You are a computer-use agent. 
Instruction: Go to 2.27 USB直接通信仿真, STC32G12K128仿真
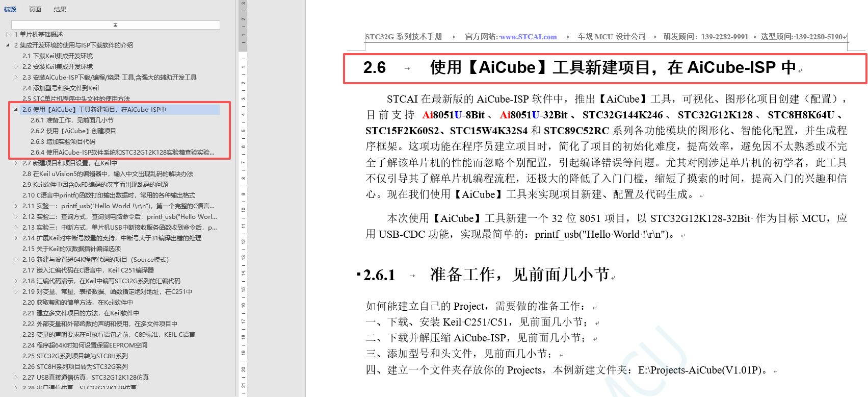86,378
